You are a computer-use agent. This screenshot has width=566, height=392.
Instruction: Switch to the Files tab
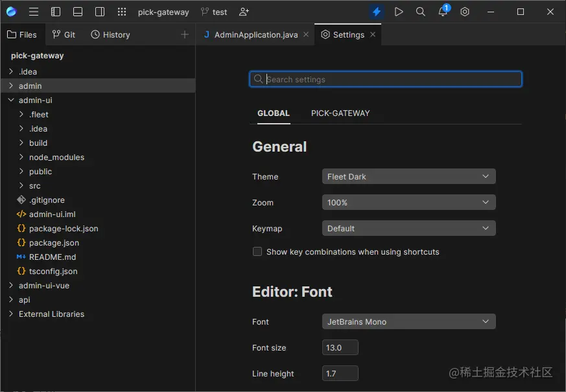23,34
